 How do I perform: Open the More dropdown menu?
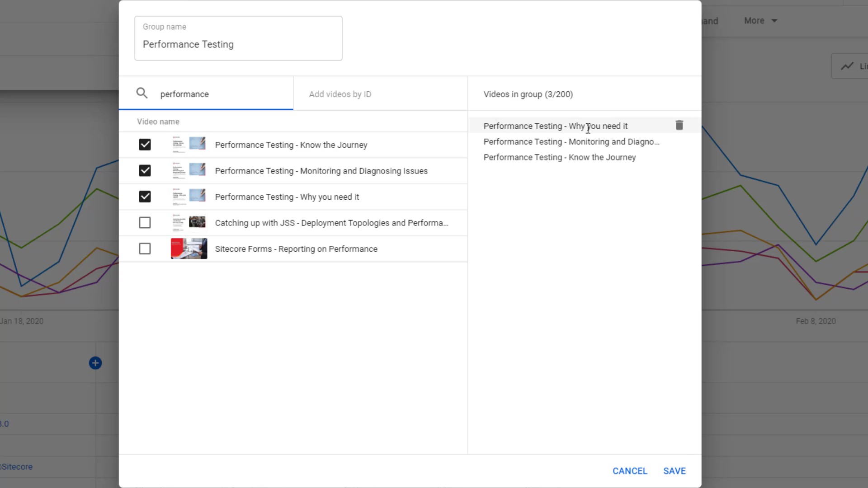tap(760, 21)
